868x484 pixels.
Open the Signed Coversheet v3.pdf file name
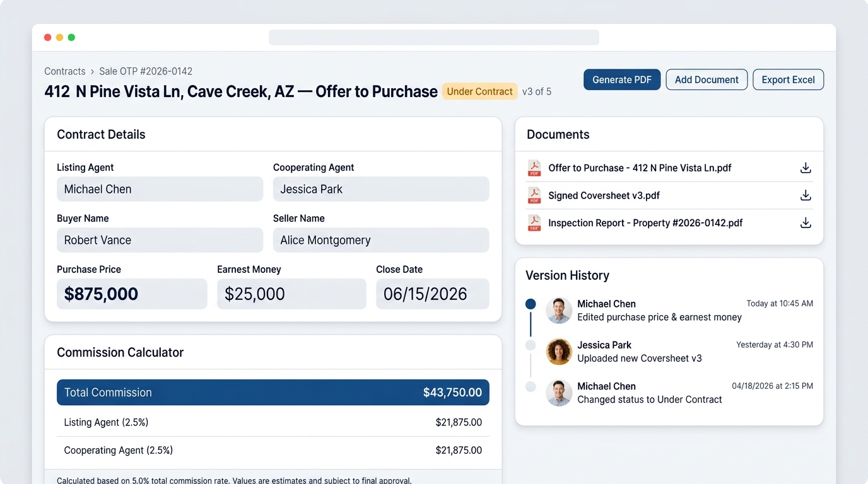[604, 195]
